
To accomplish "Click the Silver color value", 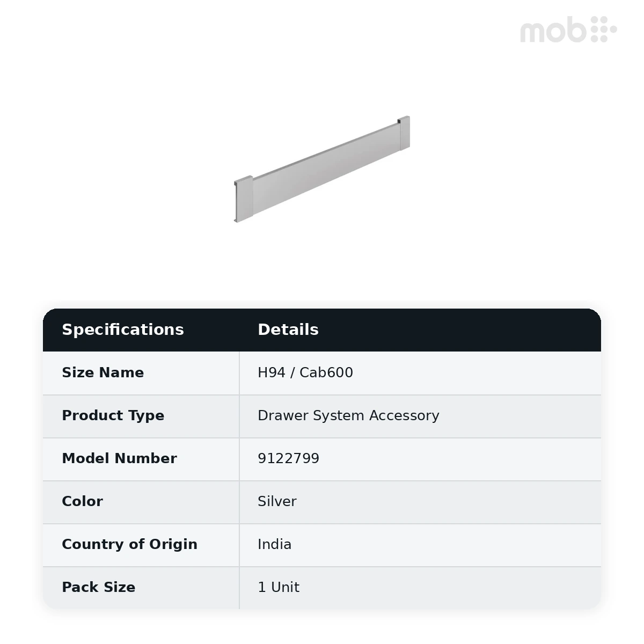I will [277, 501].
